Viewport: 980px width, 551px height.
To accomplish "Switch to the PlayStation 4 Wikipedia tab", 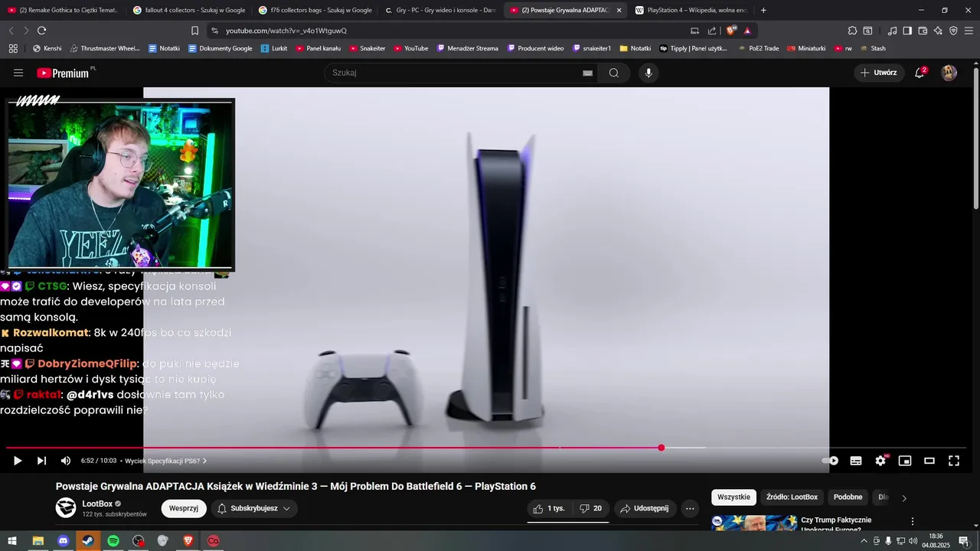I will click(691, 10).
